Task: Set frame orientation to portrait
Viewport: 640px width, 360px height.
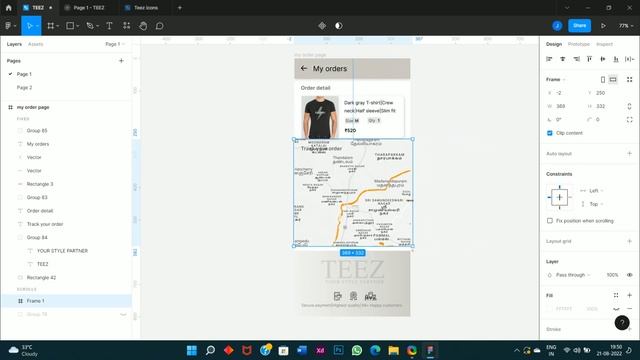Action: coord(603,80)
